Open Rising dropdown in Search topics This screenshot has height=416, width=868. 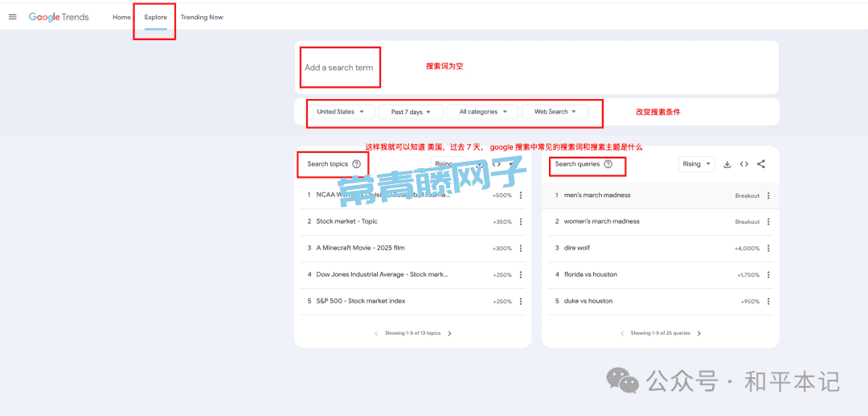coord(449,164)
